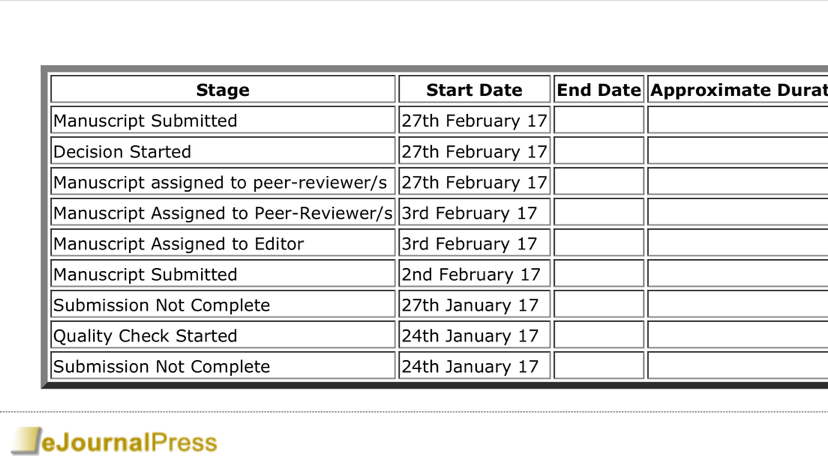The width and height of the screenshot is (828, 465).
Task: Select the Start Date column header
Action: click(474, 90)
